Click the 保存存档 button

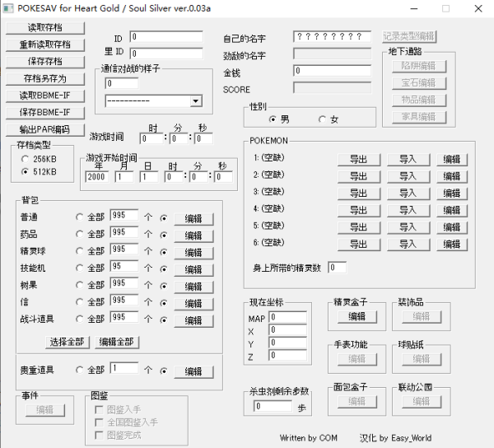45,62
